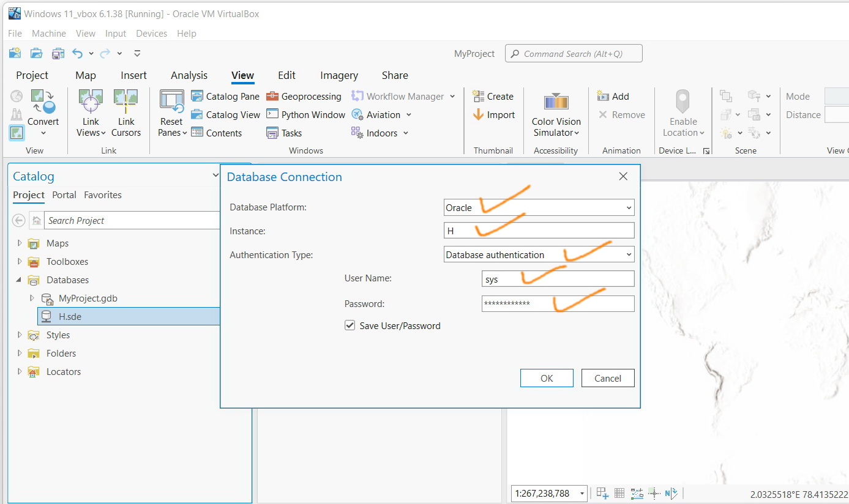Screen dimensions: 849x504
Task: Expand the MyProject.gdb geodatabase node
Action: (32, 298)
